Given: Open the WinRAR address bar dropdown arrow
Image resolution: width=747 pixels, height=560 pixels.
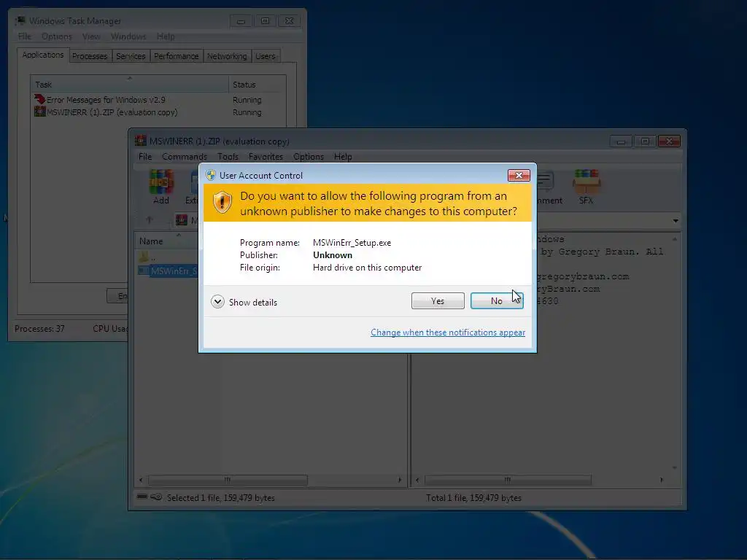Looking at the screenshot, I should (x=676, y=221).
